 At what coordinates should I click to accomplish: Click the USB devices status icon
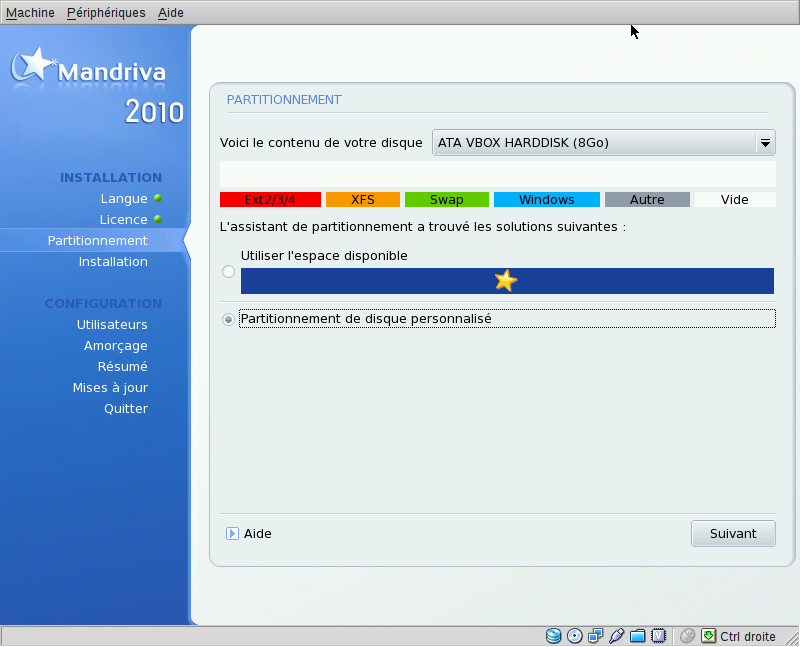pyautogui.click(x=616, y=636)
